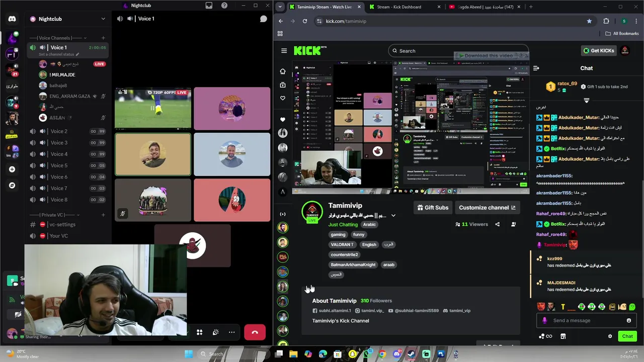The image size is (644, 362).
Task: Reload the Kick page
Action: point(305,21)
